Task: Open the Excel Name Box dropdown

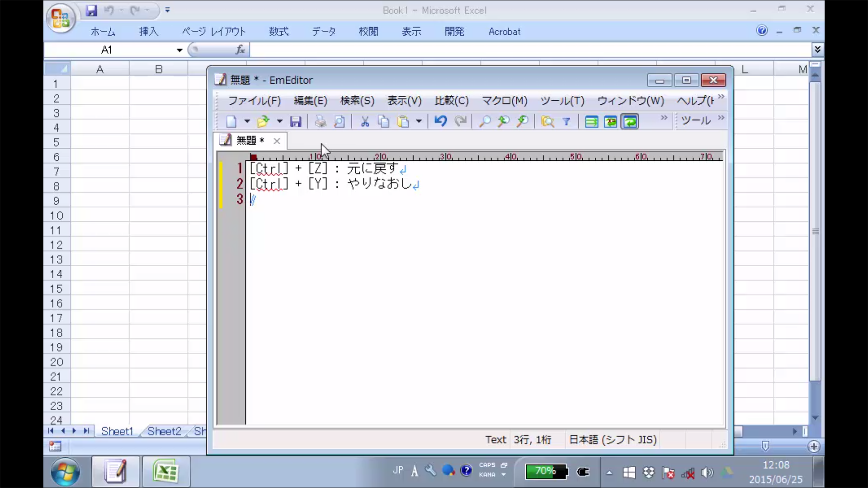Action: 179,50
